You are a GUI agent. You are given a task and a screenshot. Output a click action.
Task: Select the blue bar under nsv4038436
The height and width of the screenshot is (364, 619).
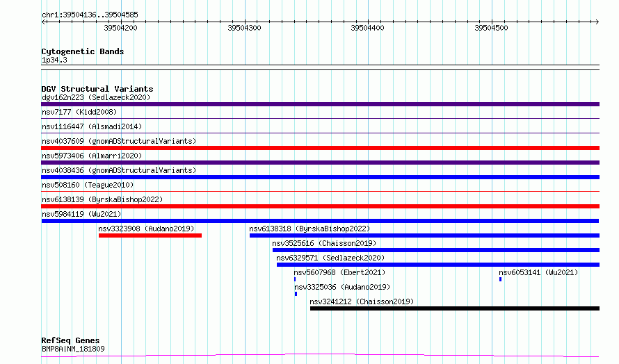(x=320, y=177)
